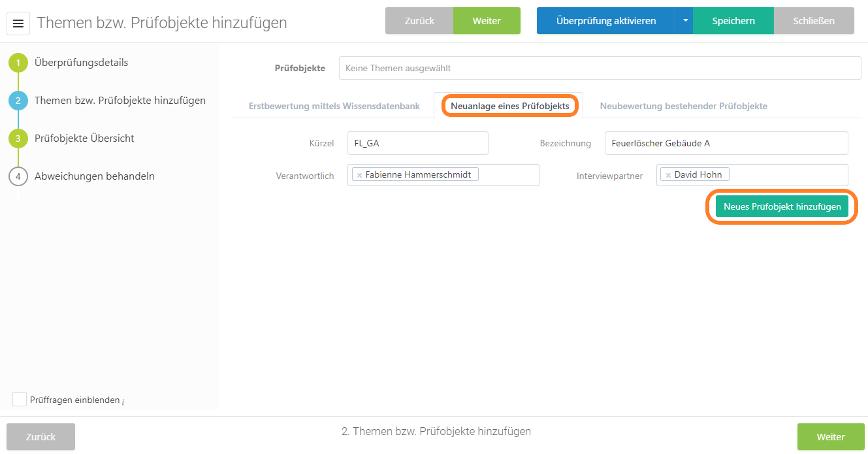Open Verantwortlich person selector

click(x=508, y=175)
